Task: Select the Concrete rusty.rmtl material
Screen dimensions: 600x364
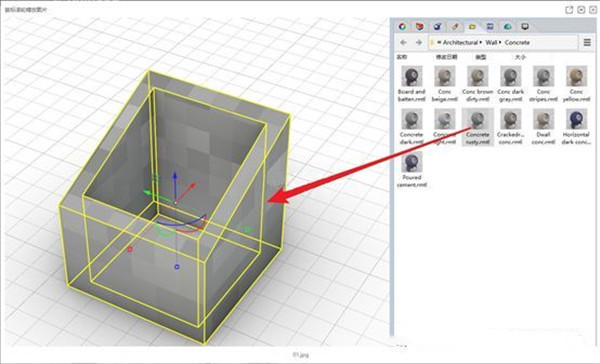Action: (x=478, y=127)
